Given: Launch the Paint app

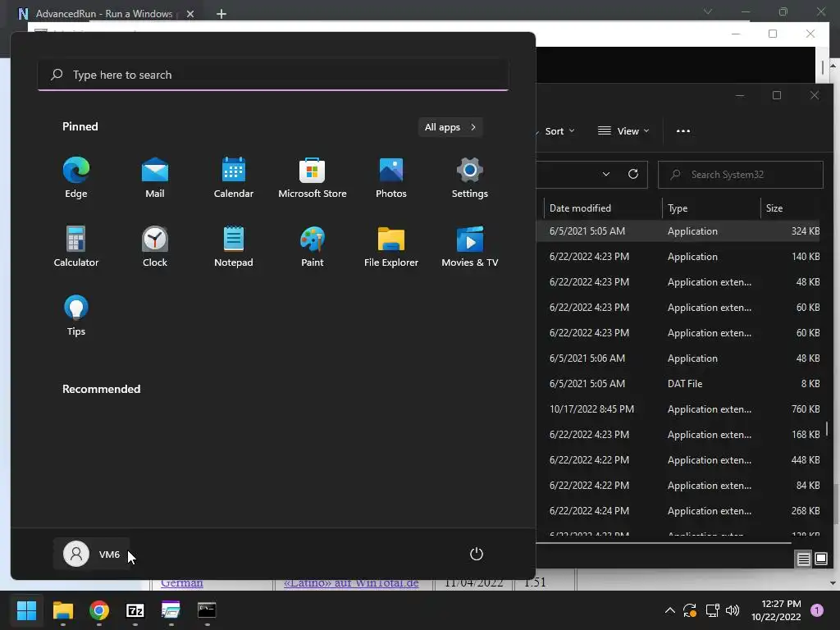Looking at the screenshot, I should click(313, 247).
